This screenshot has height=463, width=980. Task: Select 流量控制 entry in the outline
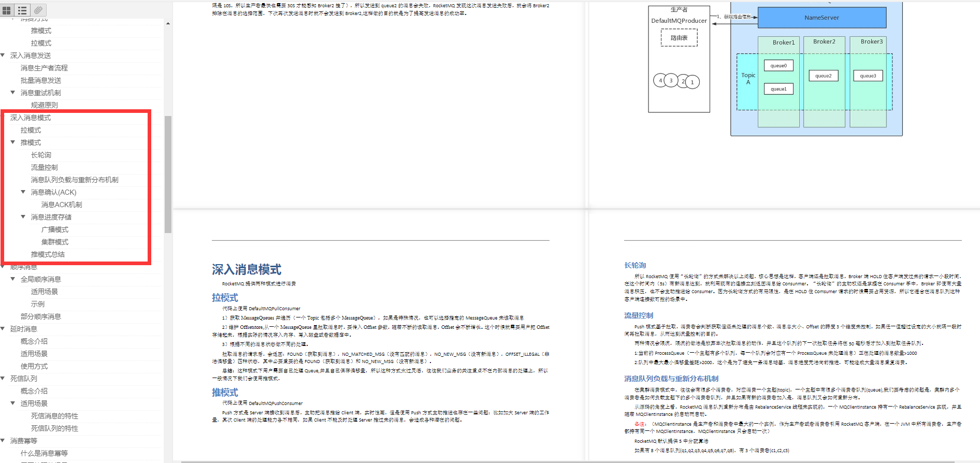[x=45, y=167]
